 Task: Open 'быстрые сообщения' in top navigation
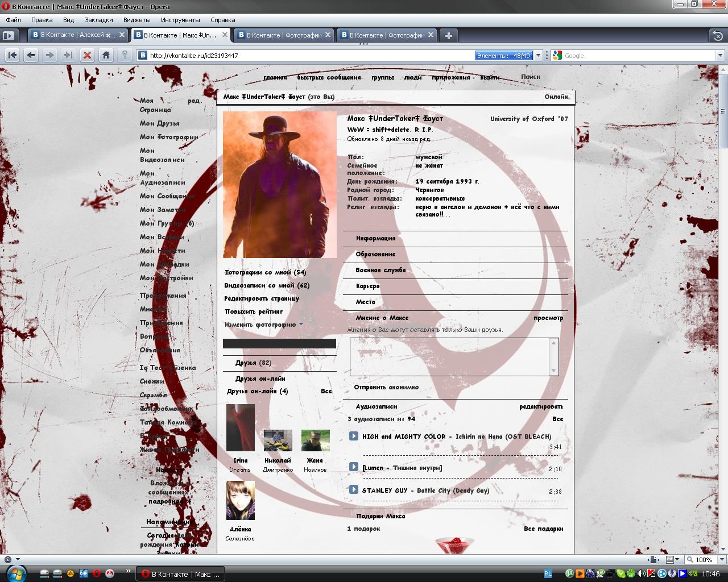[x=329, y=77]
